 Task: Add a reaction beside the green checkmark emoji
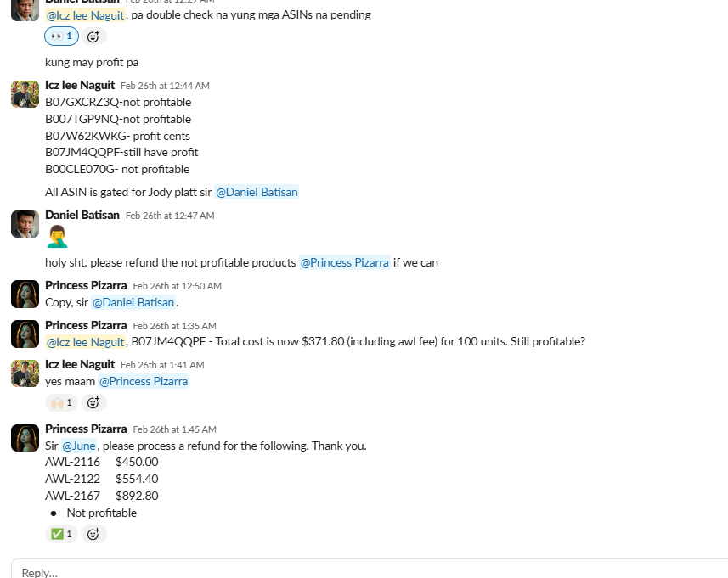pyautogui.click(x=93, y=535)
